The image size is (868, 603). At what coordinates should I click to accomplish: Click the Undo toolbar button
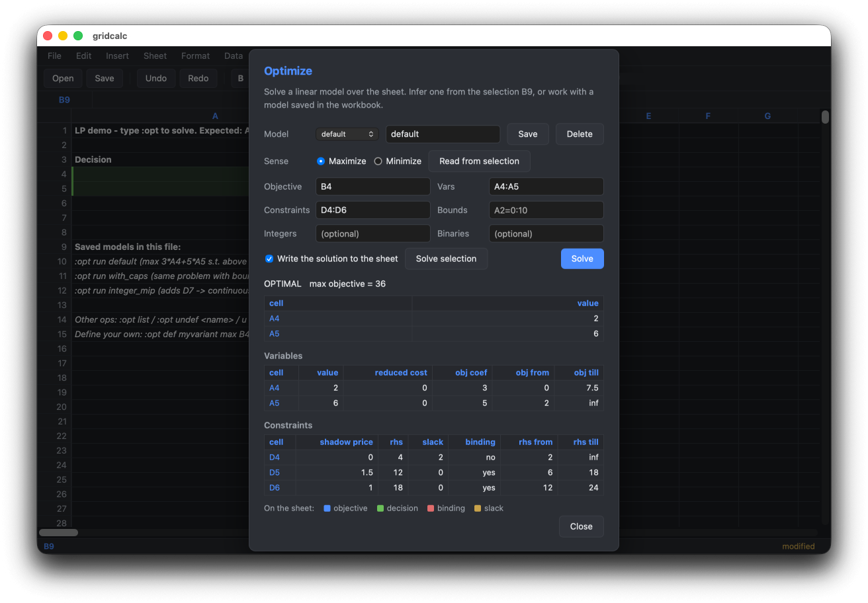(156, 78)
